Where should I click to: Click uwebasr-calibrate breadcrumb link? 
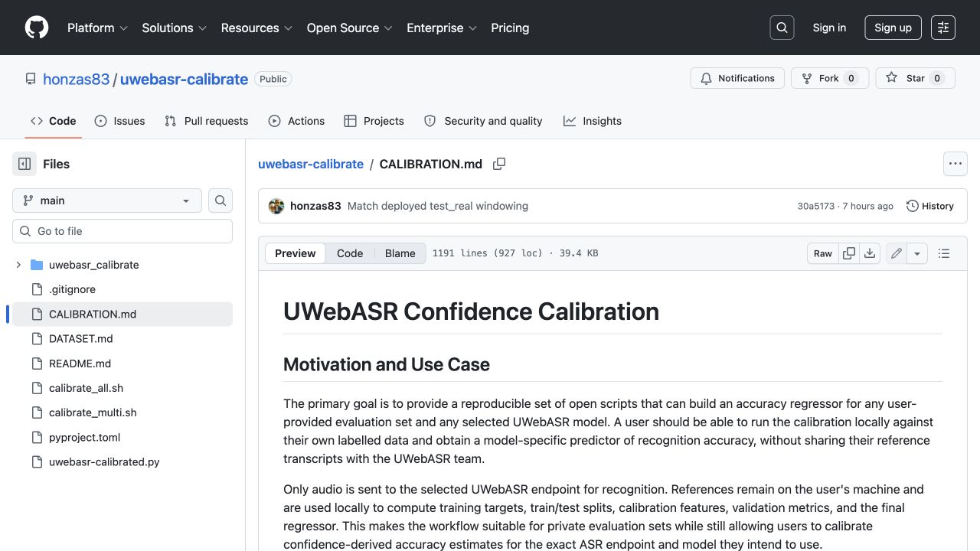point(311,164)
